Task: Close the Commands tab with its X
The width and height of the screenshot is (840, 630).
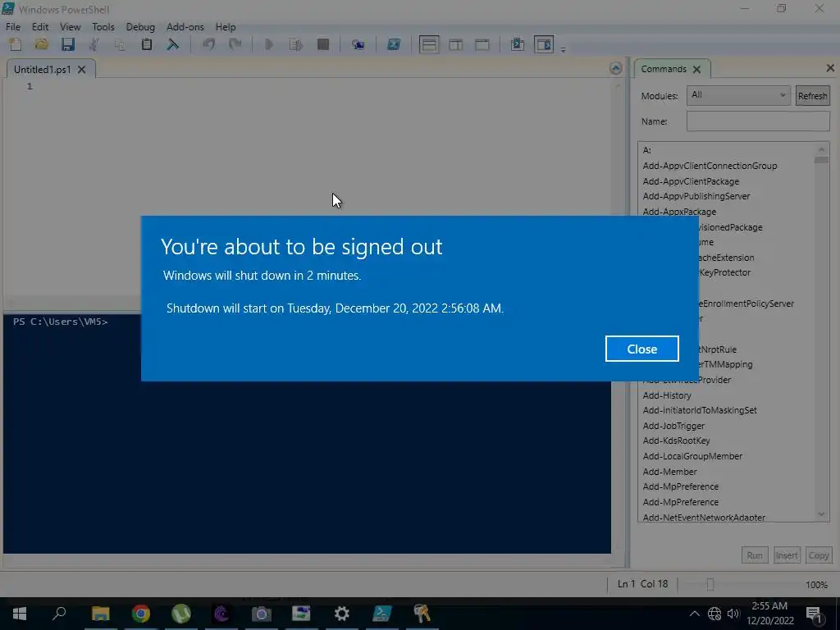Action: click(696, 69)
